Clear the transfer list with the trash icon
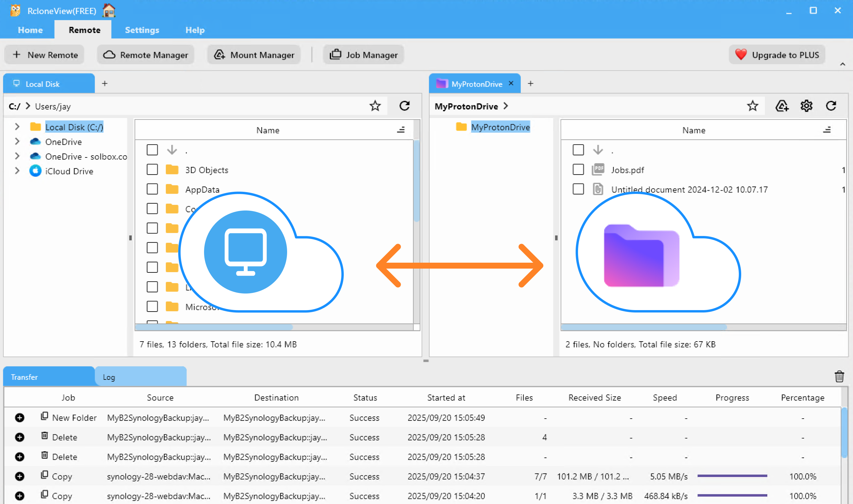Image resolution: width=853 pixels, height=504 pixels. [x=839, y=377]
